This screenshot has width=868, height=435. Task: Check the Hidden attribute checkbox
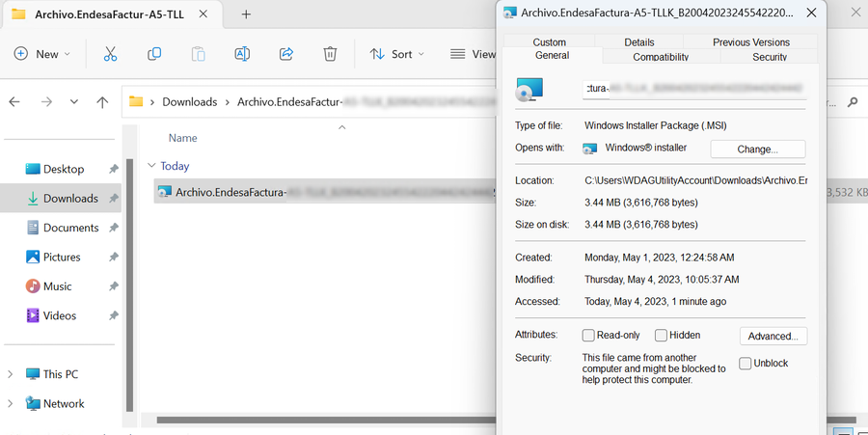coord(661,336)
